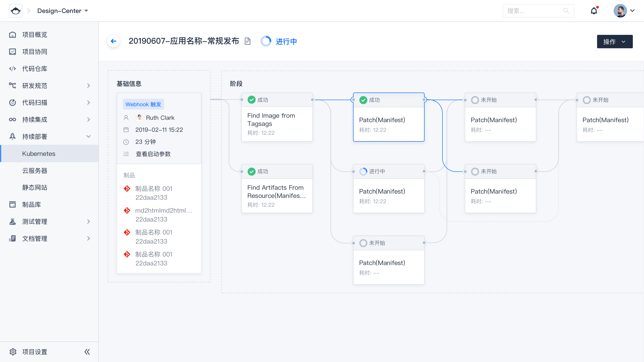Select the 云服务器 menu item
644x362 pixels.
click(x=35, y=170)
